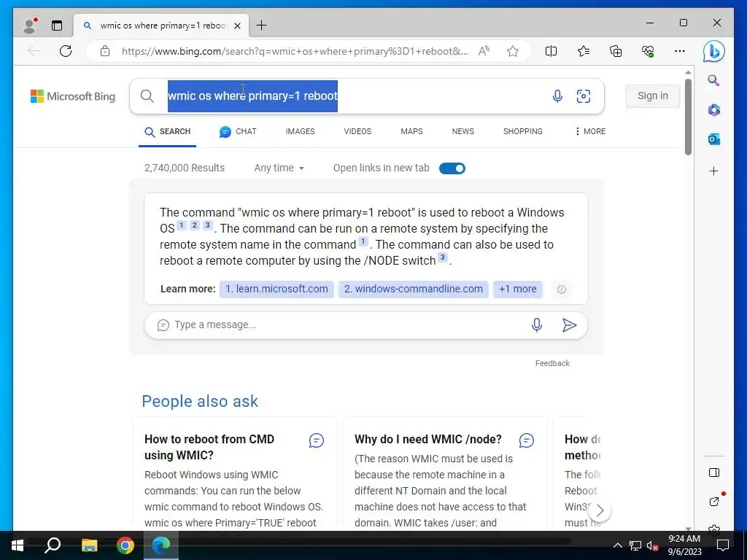Open the Favorites list icon
Screen dimensions: 747x560
583,51
